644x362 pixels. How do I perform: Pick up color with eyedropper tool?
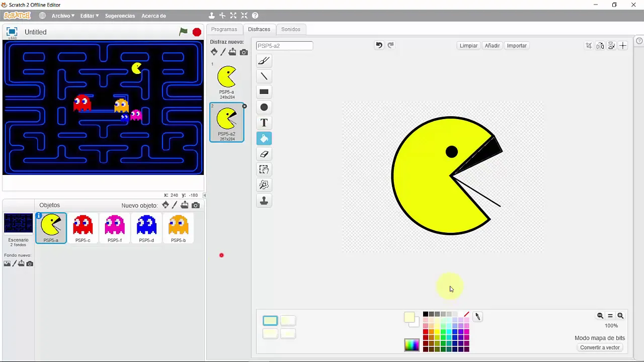tap(478, 317)
